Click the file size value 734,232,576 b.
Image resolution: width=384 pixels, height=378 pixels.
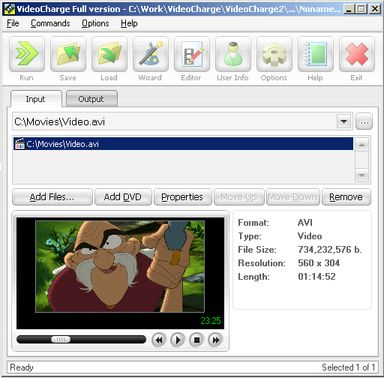pyautogui.click(x=330, y=249)
